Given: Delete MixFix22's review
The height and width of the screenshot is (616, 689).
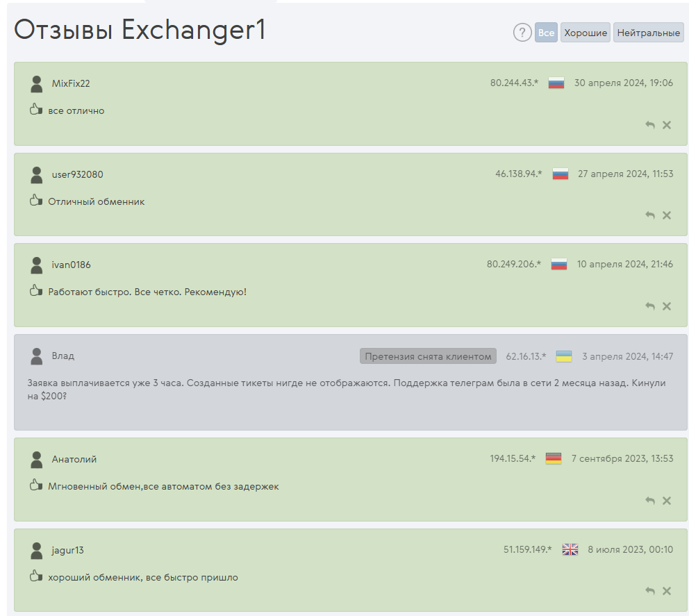Looking at the screenshot, I should [x=667, y=125].
